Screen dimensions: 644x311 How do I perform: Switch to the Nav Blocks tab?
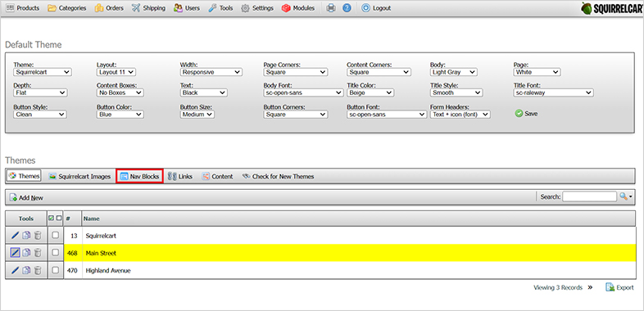click(x=139, y=177)
